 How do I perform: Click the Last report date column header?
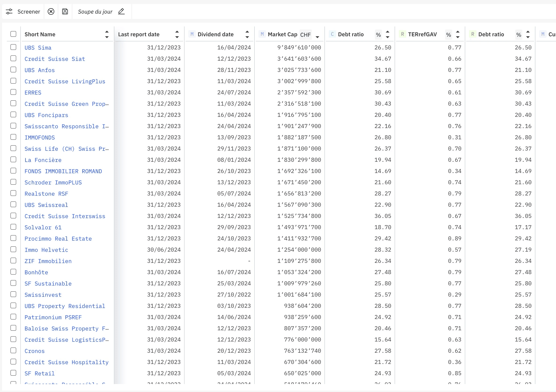(x=139, y=34)
